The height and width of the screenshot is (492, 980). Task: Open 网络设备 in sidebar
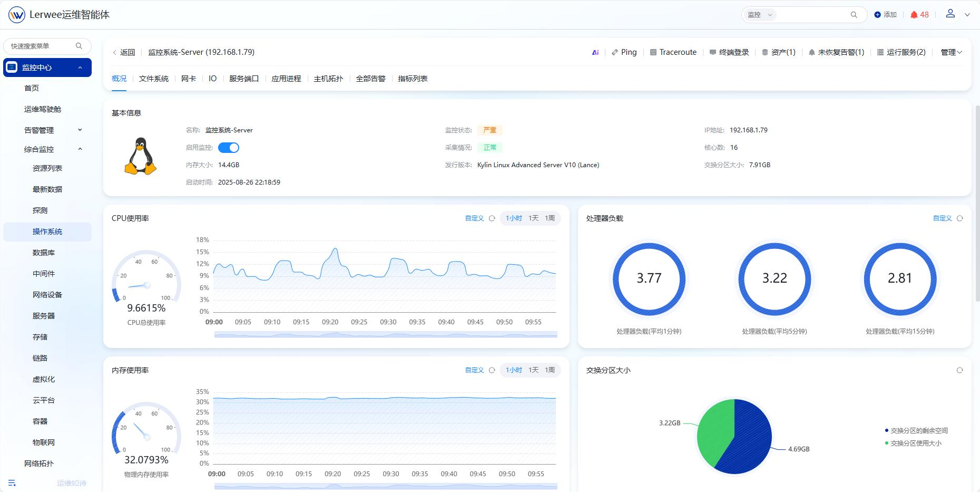click(x=47, y=295)
